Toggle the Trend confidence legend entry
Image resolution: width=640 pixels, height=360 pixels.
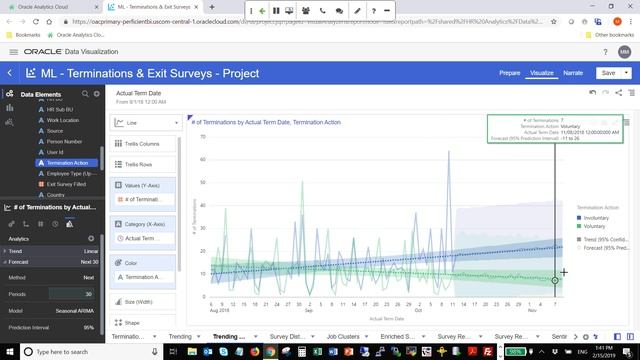coord(602,240)
